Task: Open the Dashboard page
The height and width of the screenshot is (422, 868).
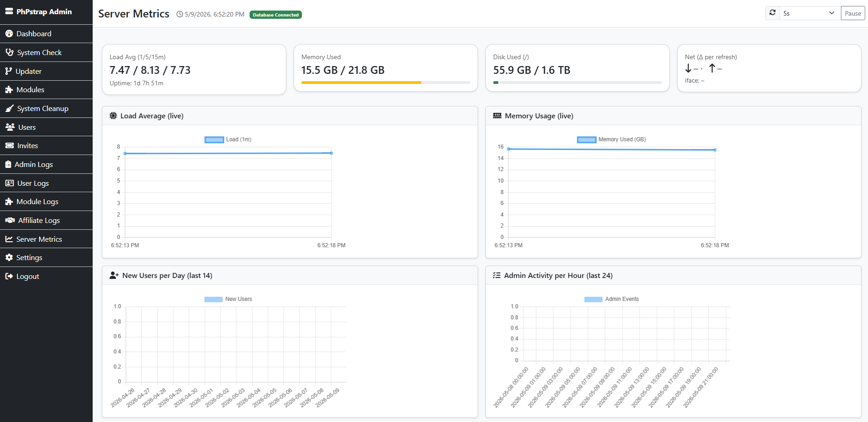Action: (x=46, y=33)
